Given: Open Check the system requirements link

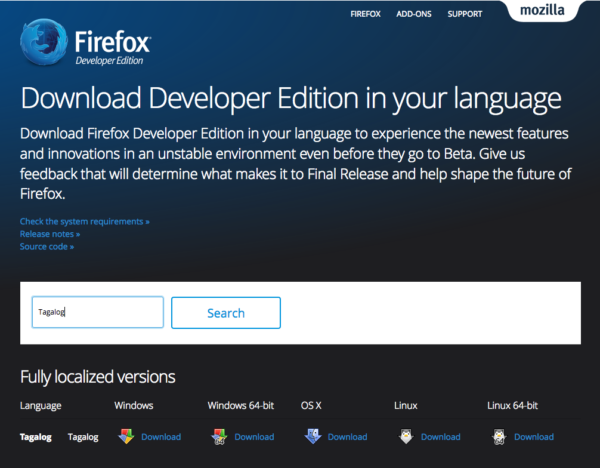Looking at the screenshot, I should pyautogui.click(x=85, y=222).
